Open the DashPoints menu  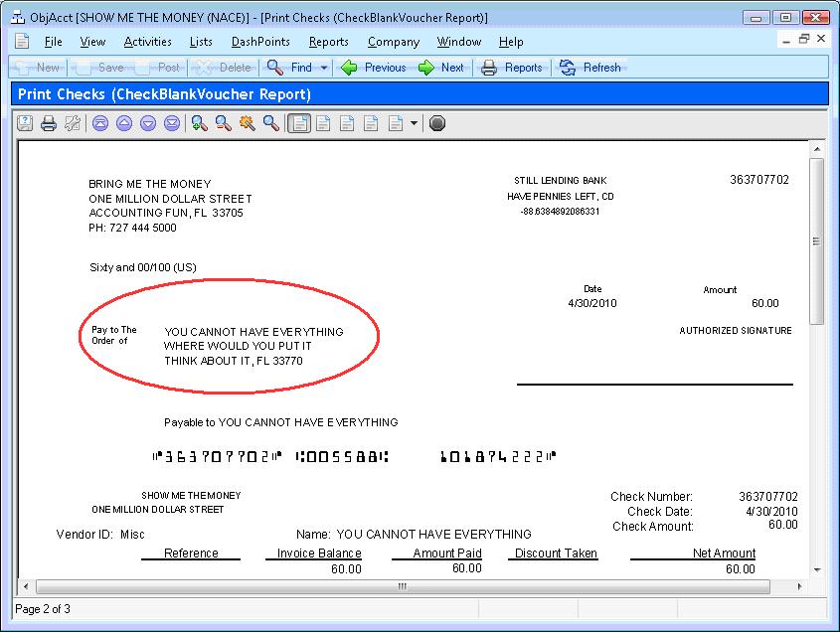point(260,42)
